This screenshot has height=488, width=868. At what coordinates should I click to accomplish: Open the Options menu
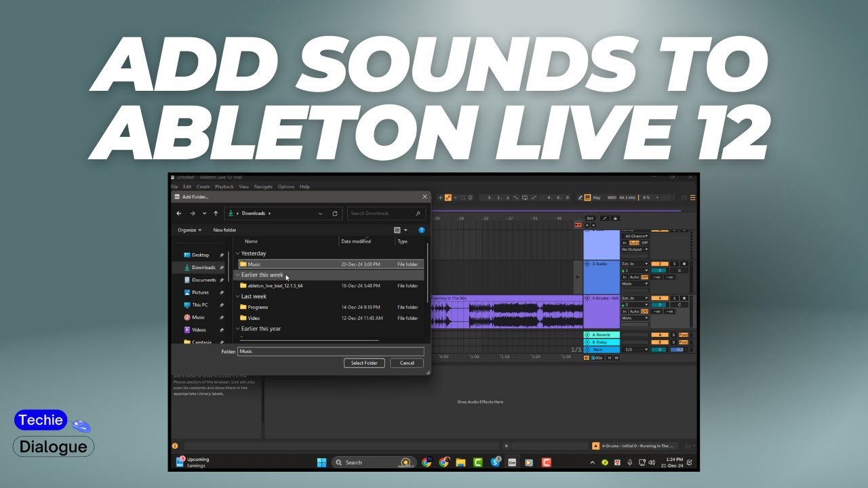pyautogui.click(x=286, y=186)
